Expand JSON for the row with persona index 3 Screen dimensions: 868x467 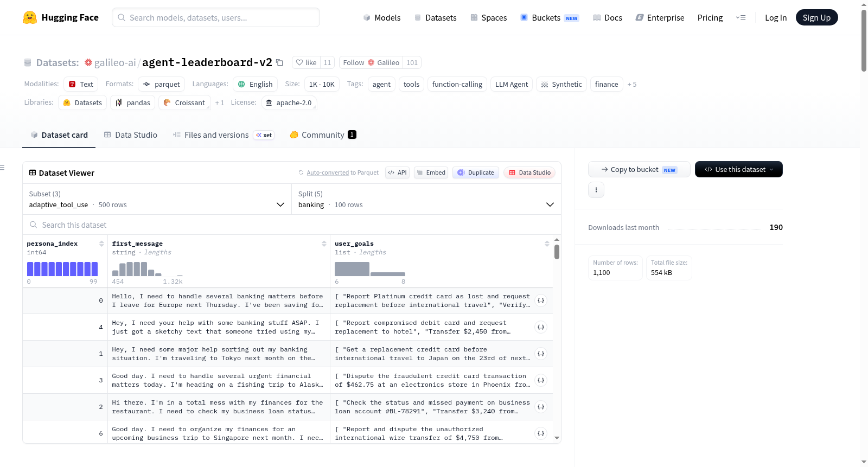[541, 380]
